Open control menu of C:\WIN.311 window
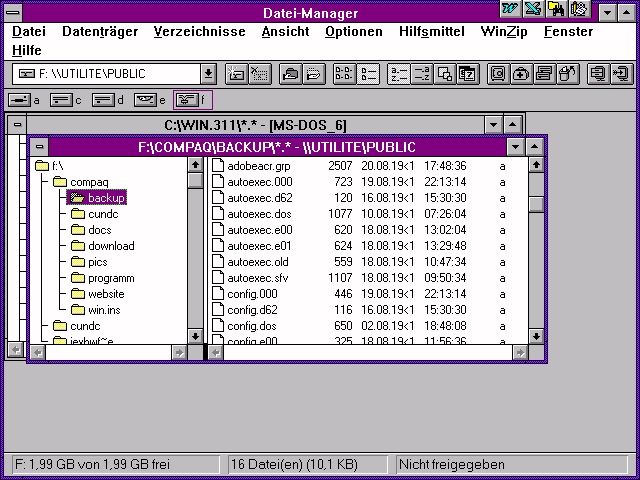This screenshot has width=640, height=480. click(17, 124)
